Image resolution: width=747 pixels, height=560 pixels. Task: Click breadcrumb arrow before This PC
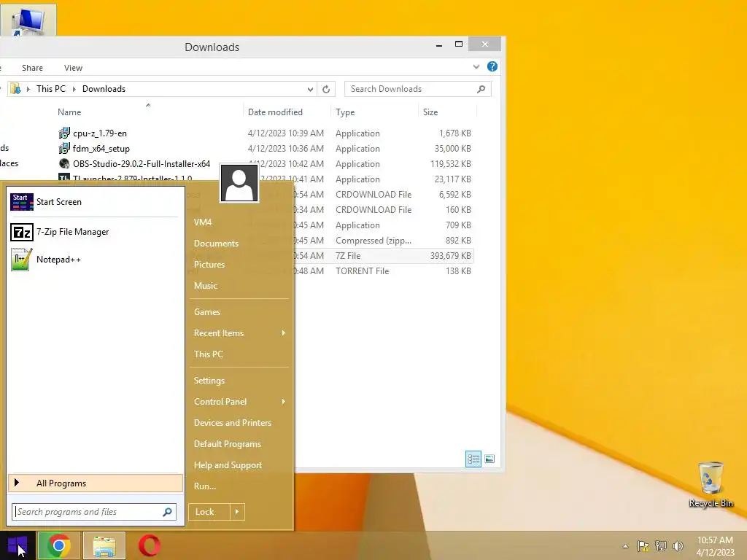pyautogui.click(x=28, y=89)
